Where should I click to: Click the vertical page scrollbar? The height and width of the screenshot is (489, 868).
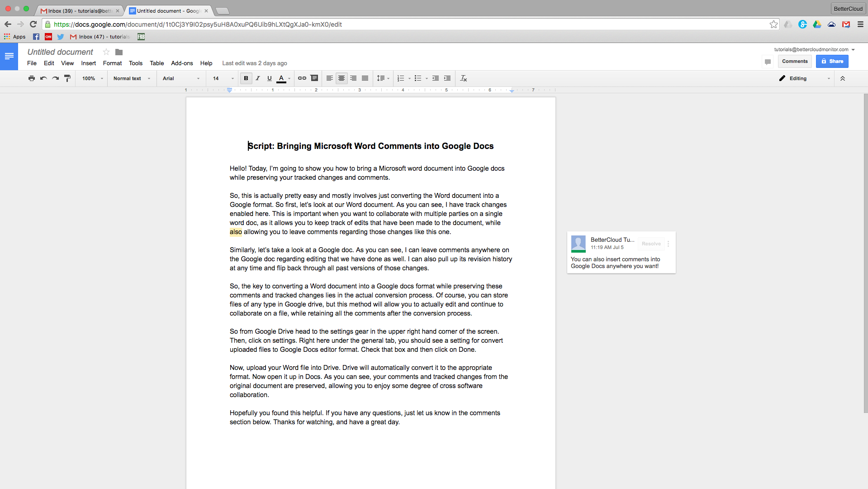[x=865, y=254]
